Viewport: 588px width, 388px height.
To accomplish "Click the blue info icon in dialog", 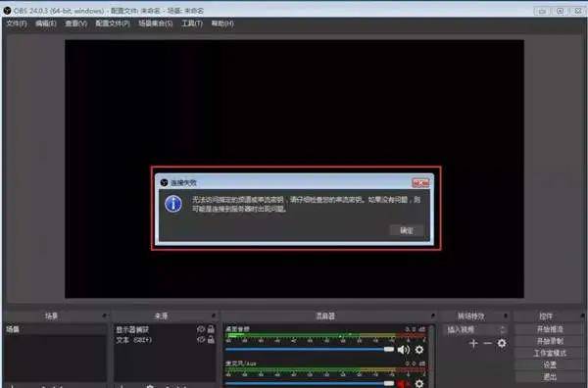I will point(173,204).
